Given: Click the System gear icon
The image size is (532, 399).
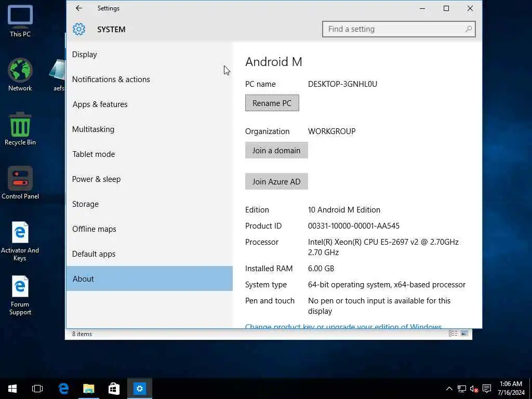Looking at the screenshot, I should pyautogui.click(x=79, y=29).
